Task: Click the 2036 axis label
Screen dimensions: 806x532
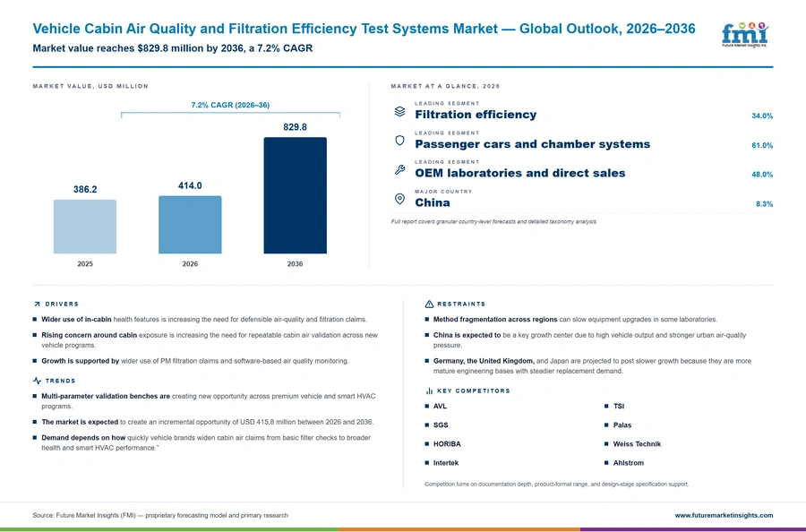Action: tap(295, 263)
